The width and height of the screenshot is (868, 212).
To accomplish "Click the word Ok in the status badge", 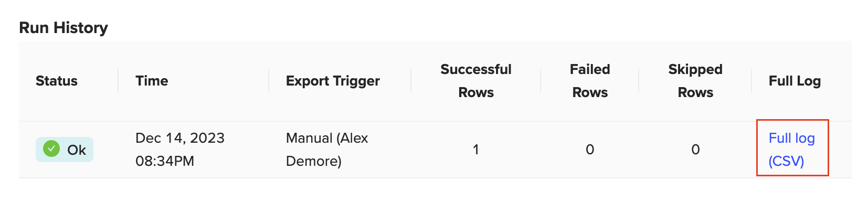I will 77,150.
